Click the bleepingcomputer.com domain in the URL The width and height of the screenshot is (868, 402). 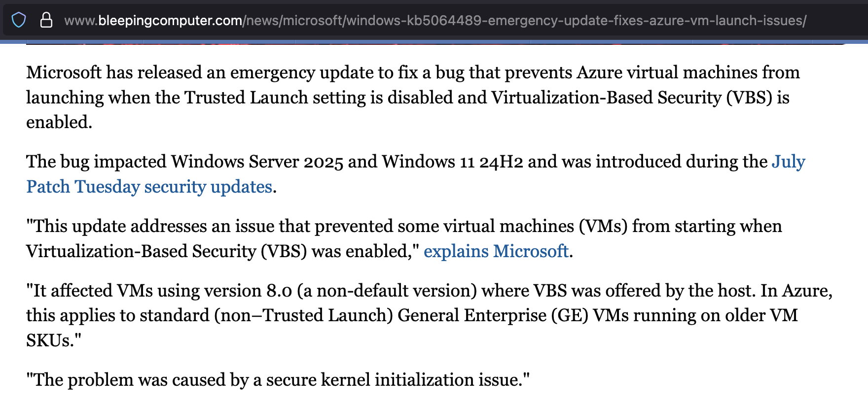(x=170, y=20)
